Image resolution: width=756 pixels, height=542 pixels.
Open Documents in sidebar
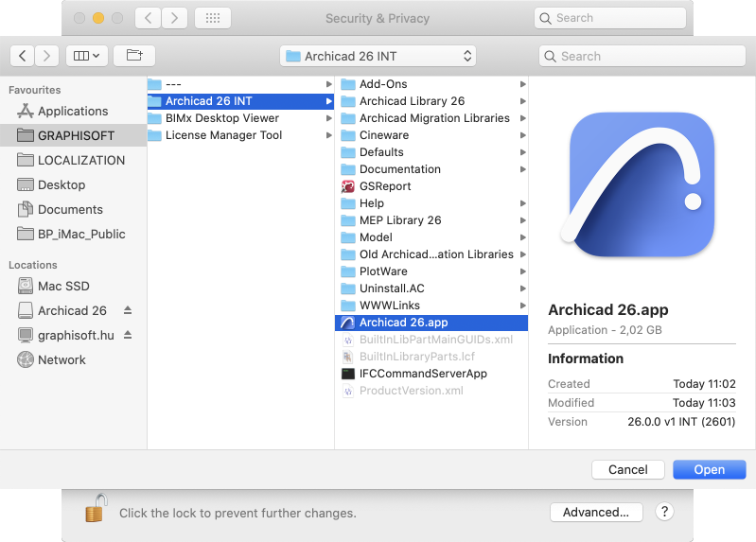click(73, 209)
